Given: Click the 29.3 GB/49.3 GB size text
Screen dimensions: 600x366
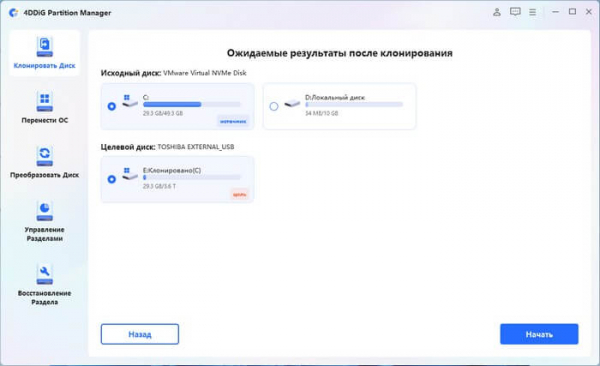Looking at the screenshot, I should coord(163,113).
